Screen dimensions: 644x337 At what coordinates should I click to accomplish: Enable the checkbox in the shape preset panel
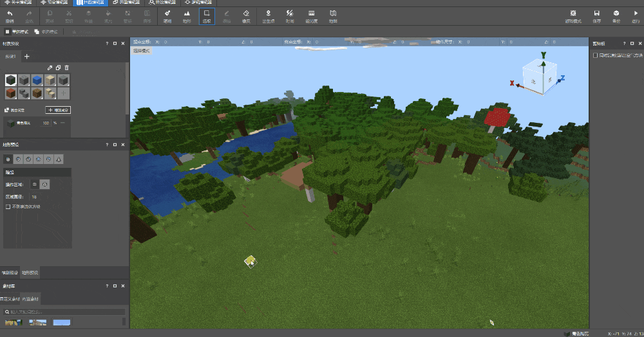[8, 206]
